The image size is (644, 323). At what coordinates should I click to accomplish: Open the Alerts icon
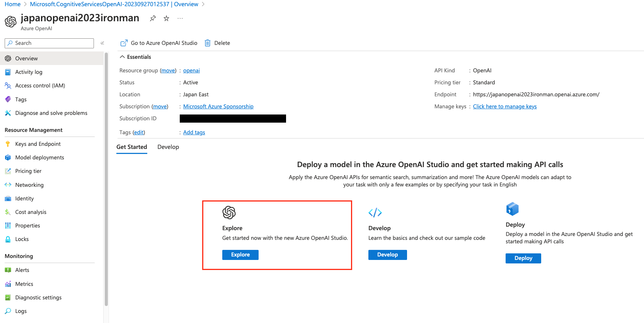click(8, 270)
